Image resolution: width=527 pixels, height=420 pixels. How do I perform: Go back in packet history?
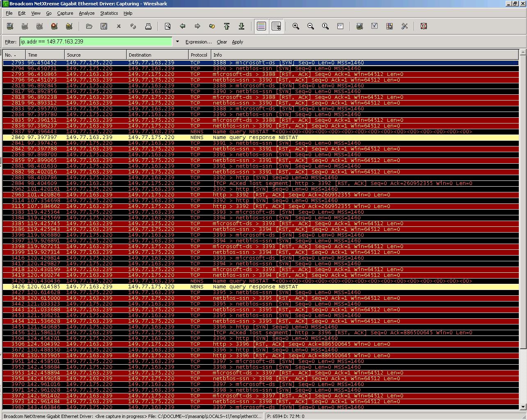[x=183, y=26]
